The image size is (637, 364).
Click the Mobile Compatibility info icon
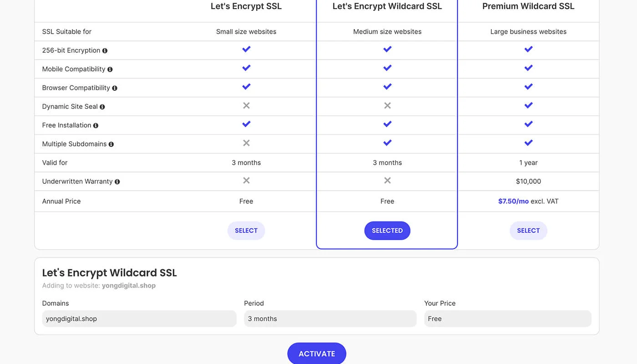pyautogui.click(x=109, y=69)
